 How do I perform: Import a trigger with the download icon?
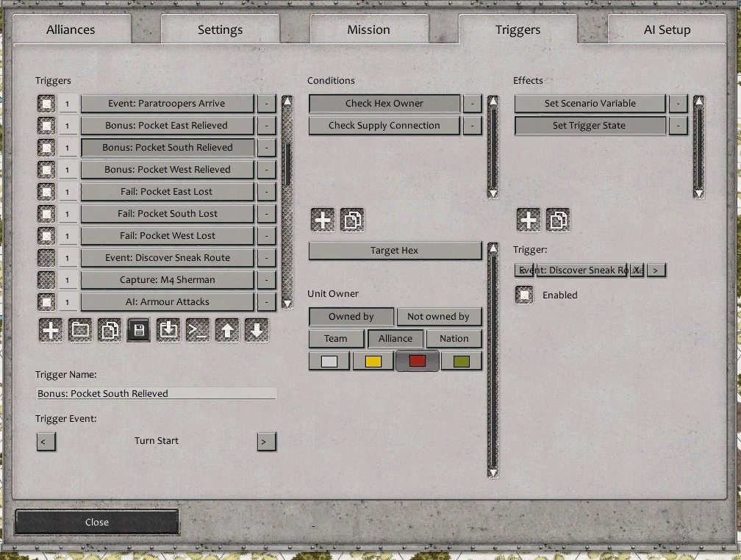(x=168, y=330)
